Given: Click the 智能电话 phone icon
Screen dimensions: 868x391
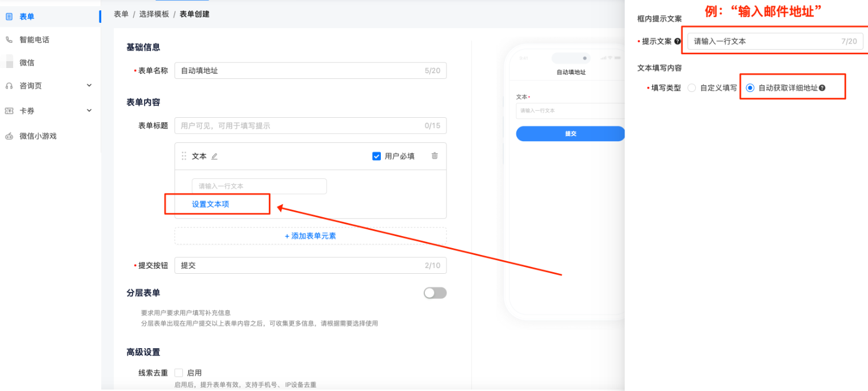Looking at the screenshot, I should coord(9,40).
